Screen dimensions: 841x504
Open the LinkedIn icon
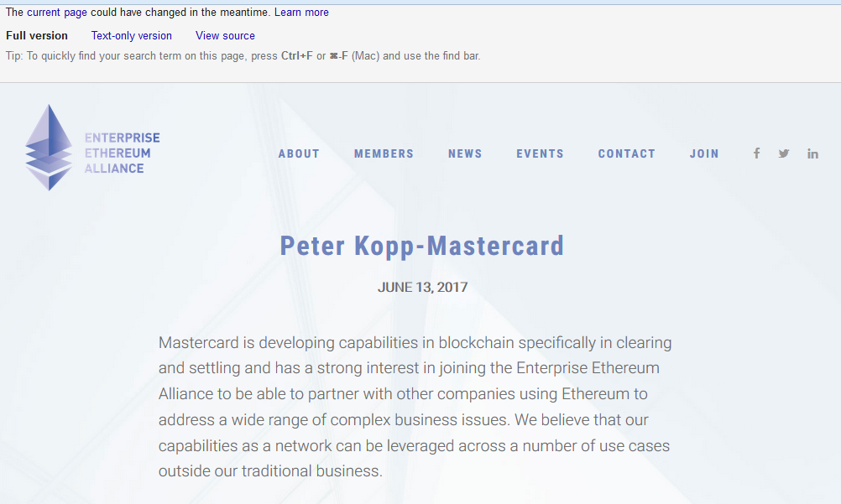(x=812, y=153)
